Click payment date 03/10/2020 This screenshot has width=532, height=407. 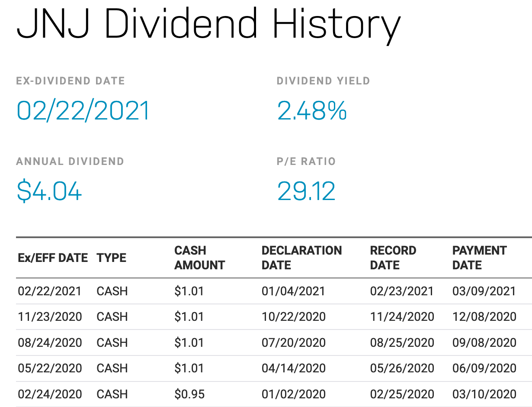click(484, 394)
